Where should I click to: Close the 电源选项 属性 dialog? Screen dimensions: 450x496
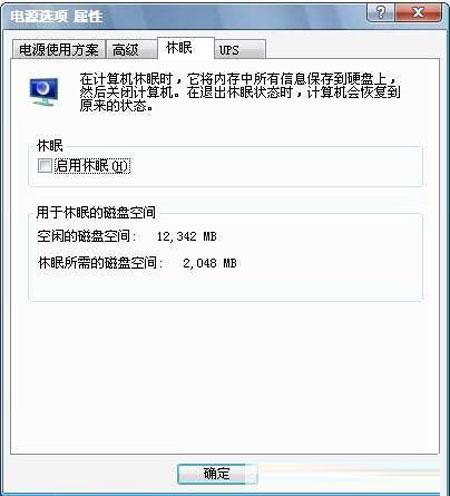point(418,13)
